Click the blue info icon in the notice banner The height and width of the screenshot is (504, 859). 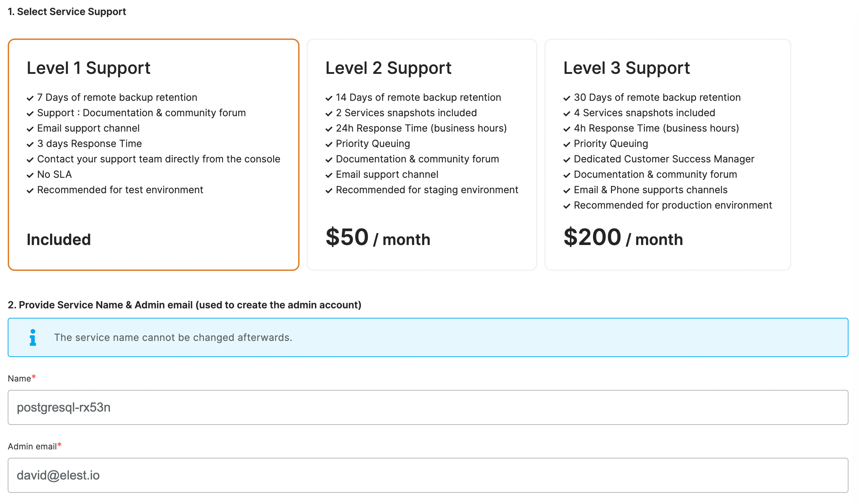pyautogui.click(x=33, y=337)
